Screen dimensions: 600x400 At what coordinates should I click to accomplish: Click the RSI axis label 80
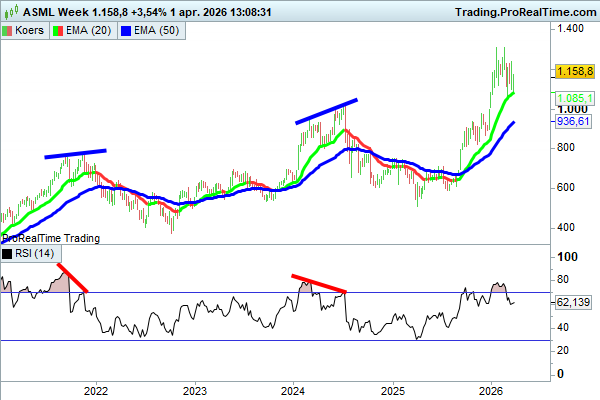562,280
